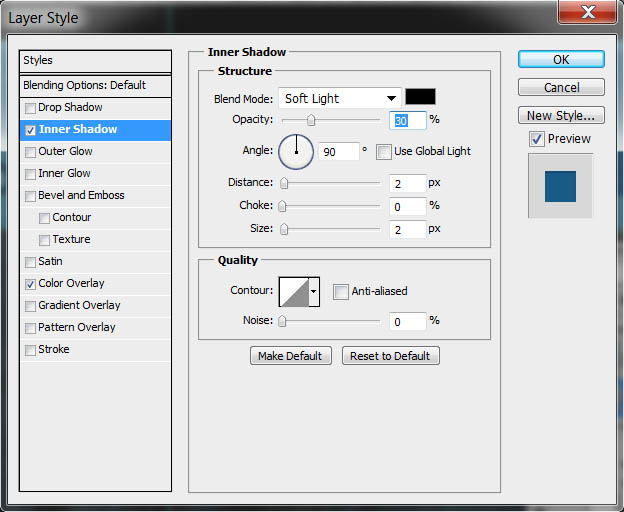
Task: Click the Size slider handle
Action: pyautogui.click(x=284, y=229)
